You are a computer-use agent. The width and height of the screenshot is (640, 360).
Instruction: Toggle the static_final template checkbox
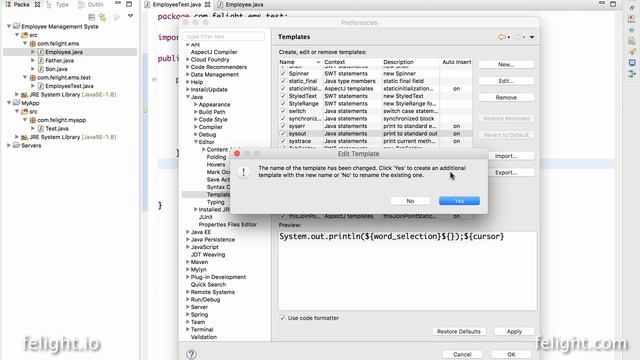point(283,81)
